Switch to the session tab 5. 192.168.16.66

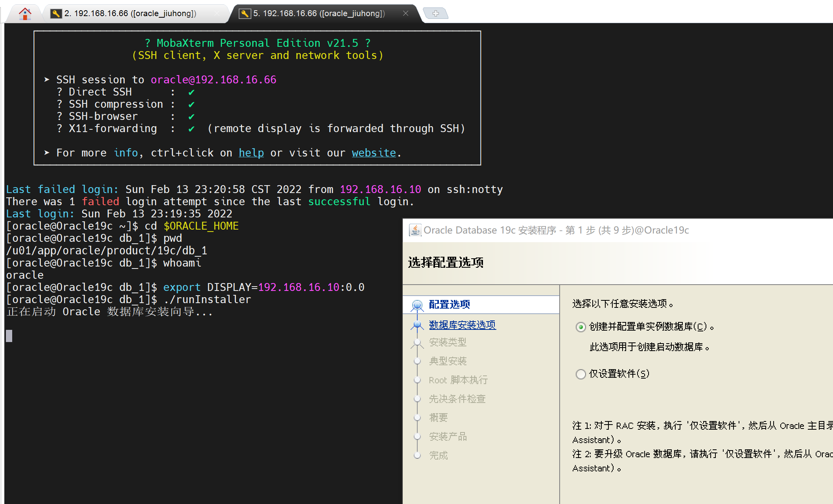click(319, 14)
